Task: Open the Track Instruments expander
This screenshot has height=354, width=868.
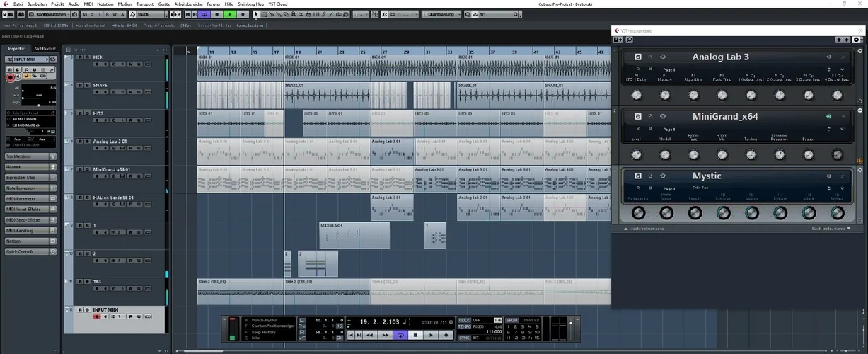Action: pyautogui.click(x=644, y=229)
